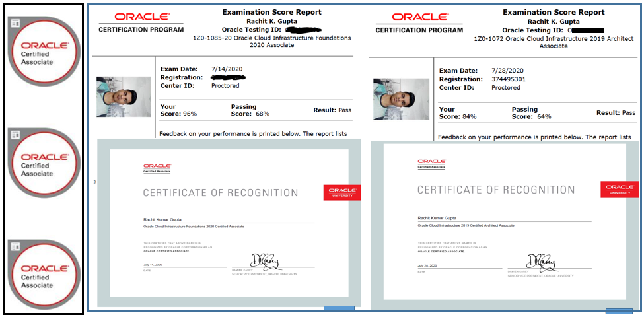Click the registration number 374495301
The image size is (644, 317).
click(509, 79)
